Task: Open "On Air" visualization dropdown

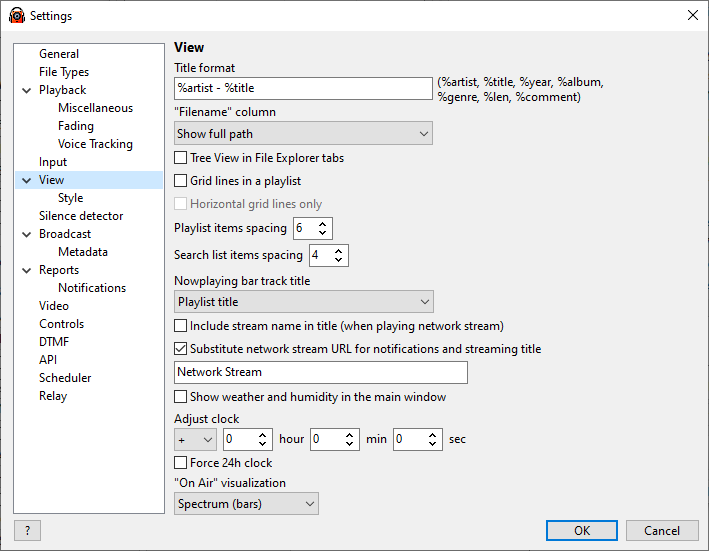Action: click(x=246, y=504)
